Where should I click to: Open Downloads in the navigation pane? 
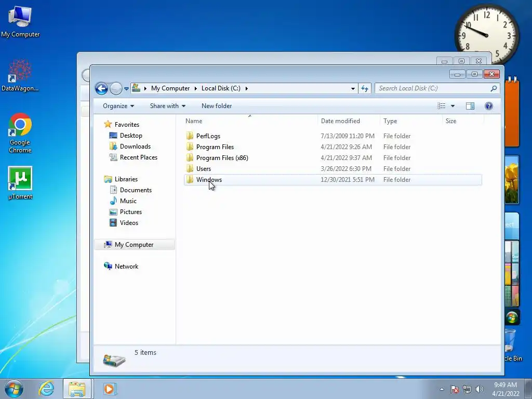coord(135,146)
